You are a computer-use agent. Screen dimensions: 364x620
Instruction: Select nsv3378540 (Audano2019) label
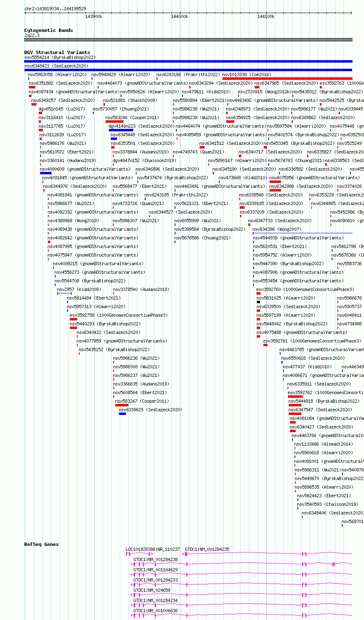click(x=141, y=289)
